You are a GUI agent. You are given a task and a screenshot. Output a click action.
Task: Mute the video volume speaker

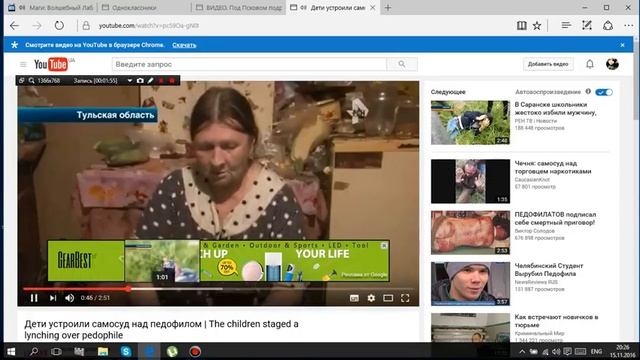(69, 298)
